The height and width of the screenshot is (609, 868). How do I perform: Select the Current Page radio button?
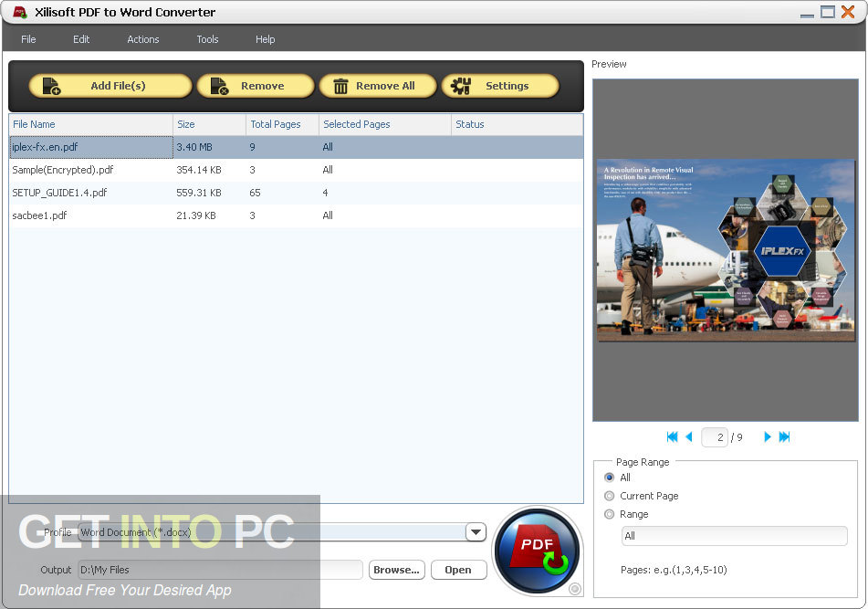click(x=610, y=496)
